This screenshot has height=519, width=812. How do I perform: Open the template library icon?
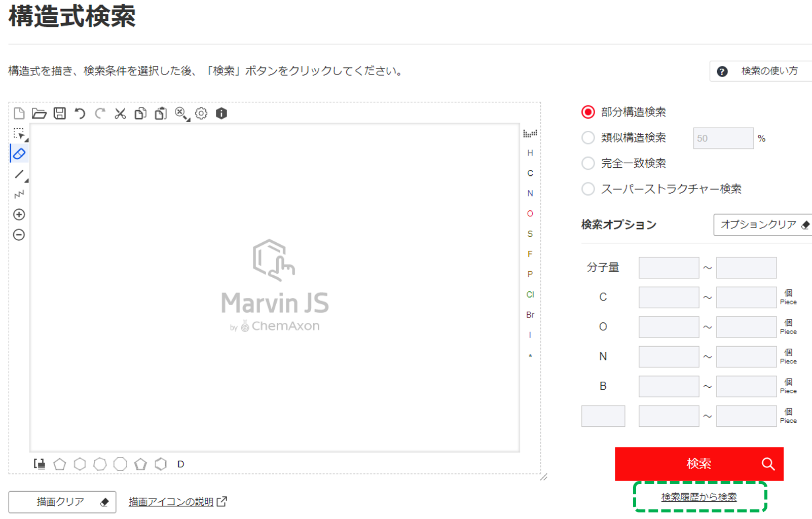40,464
